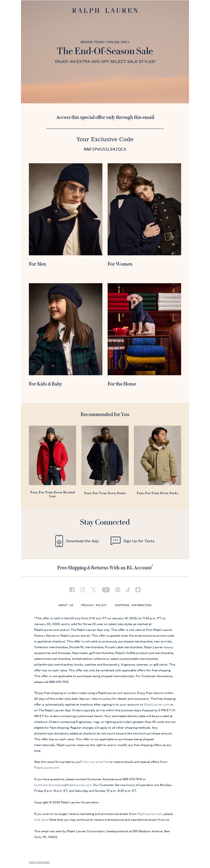Open the Facebook social icon
This screenshot has height=868, width=210.
pyautogui.click(x=72, y=589)
